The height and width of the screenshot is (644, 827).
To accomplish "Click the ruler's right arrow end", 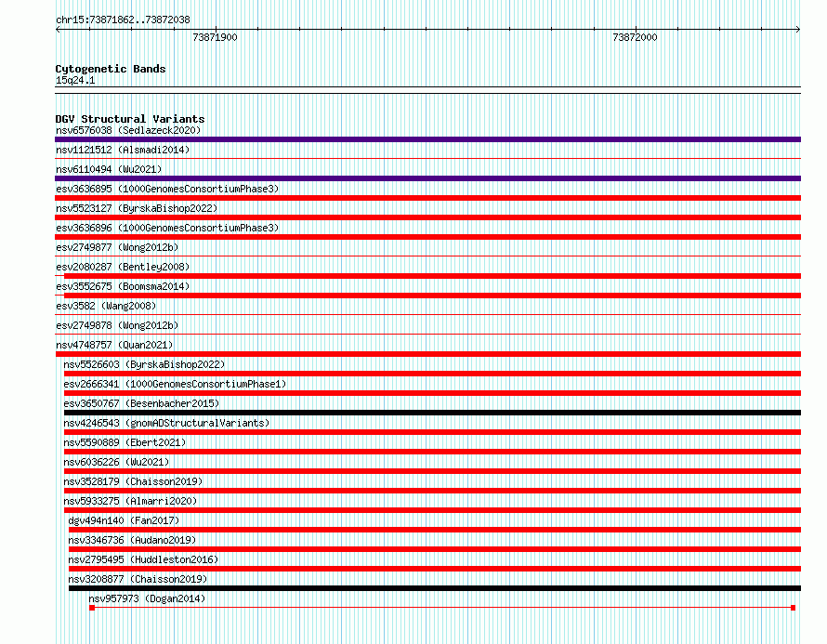I will coord(798,30).
